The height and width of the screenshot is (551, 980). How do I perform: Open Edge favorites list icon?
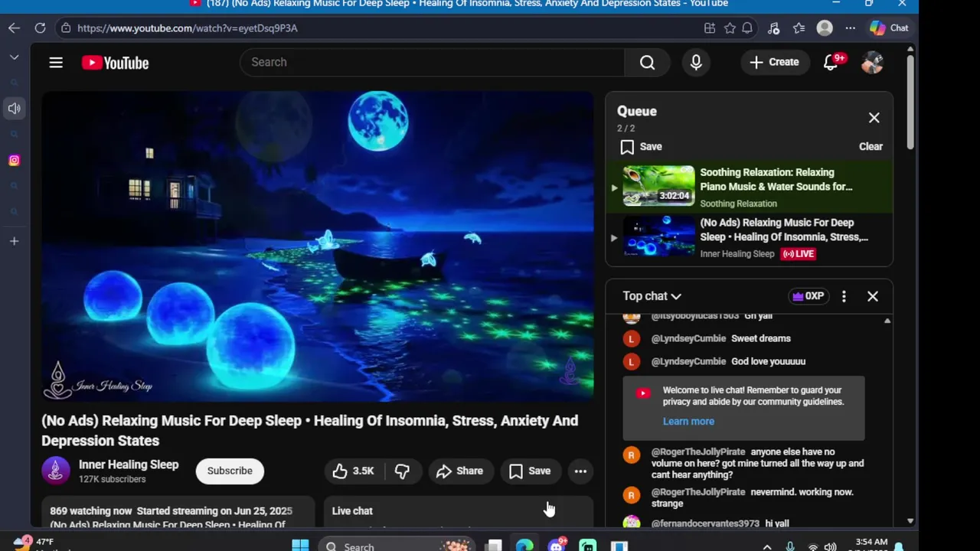(799, 28)
